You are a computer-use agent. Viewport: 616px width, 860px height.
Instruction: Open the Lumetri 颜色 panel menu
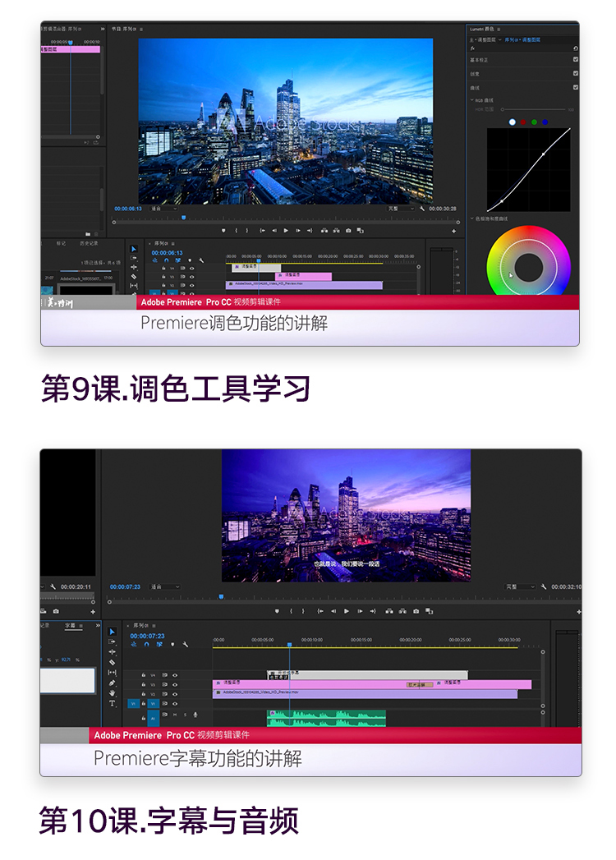click(x=499, y=29)
